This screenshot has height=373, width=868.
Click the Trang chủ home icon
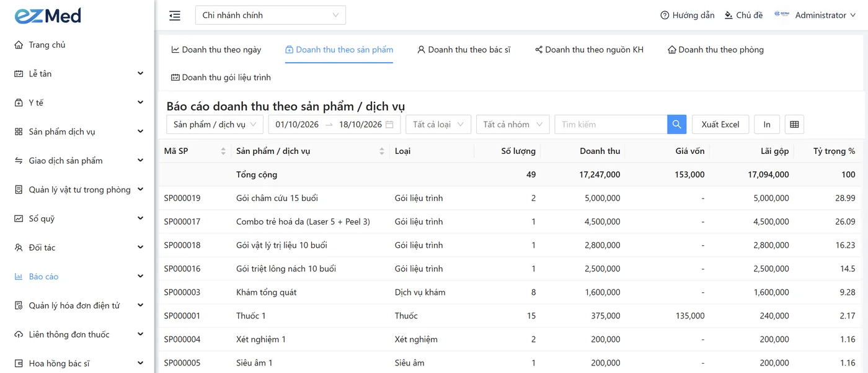click(x=19, y=45)
